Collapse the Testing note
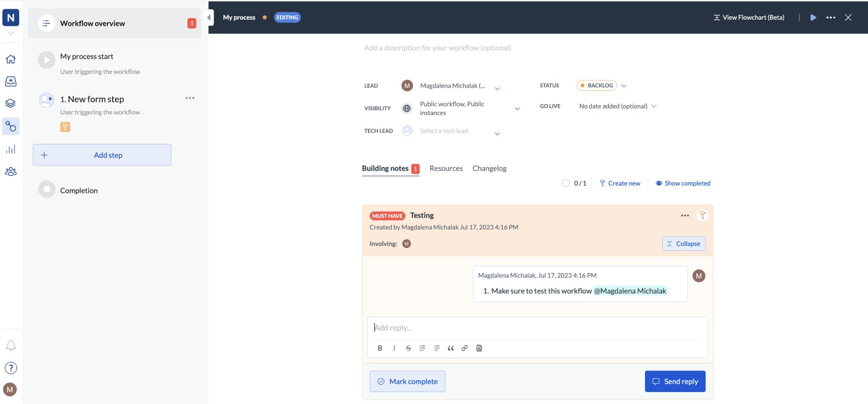The height and width of the screenshot is (404, 868). [x=684, y=244]
